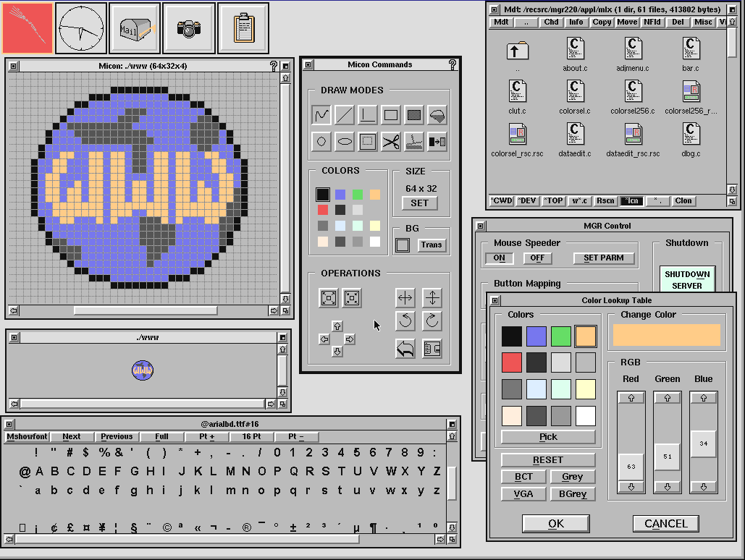Rotate the icon clockwise

coord(431,321)
